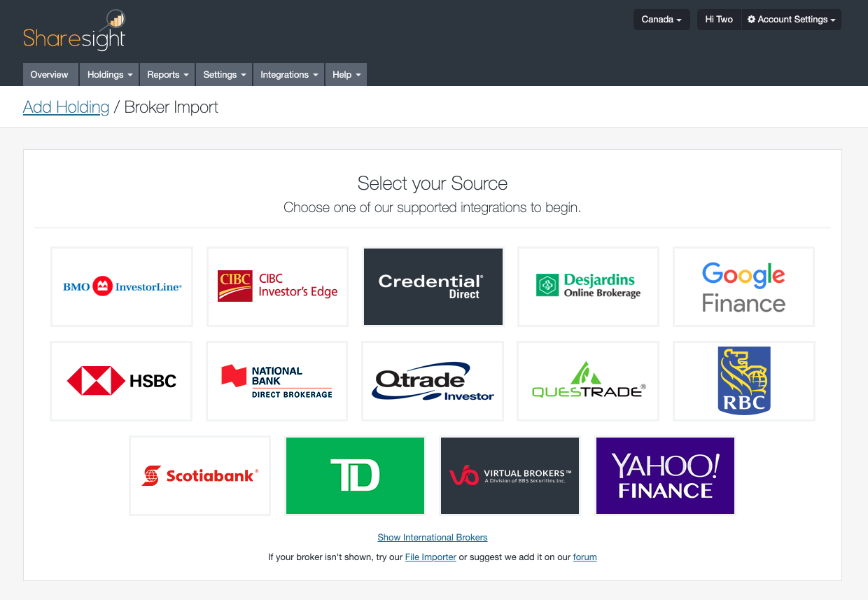Choose the HSBC broker logo
The height and width of the screenshot is (600, 868).
click(x=121, y=381)
